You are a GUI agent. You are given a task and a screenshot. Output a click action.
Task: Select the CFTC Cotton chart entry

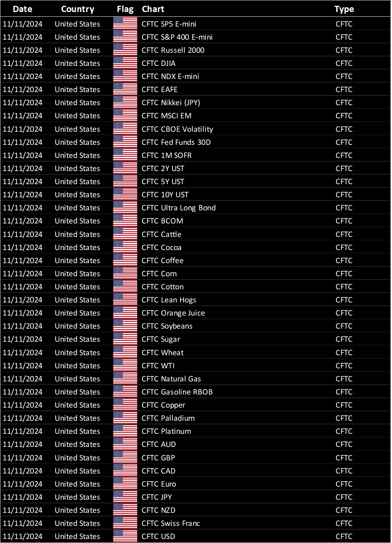tap(163, 286)
